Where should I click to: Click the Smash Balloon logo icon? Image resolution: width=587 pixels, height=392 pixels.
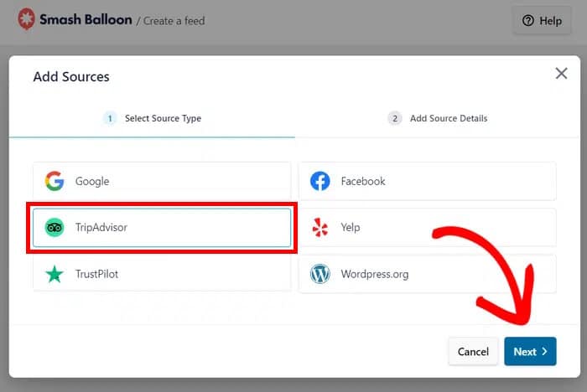coord(26,19)
